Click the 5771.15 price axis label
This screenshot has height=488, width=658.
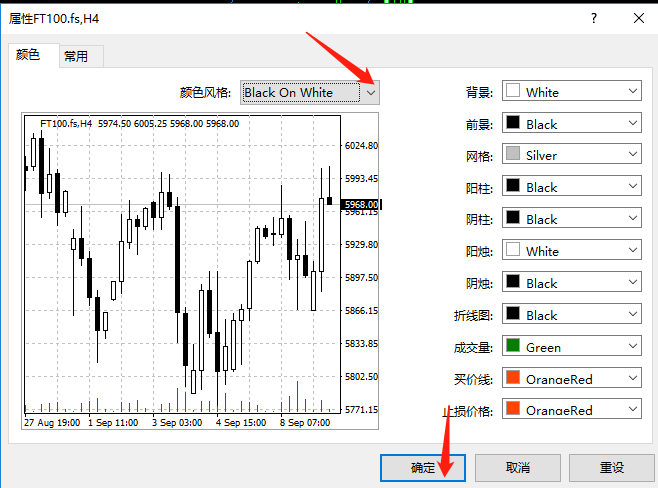[361, 409]
